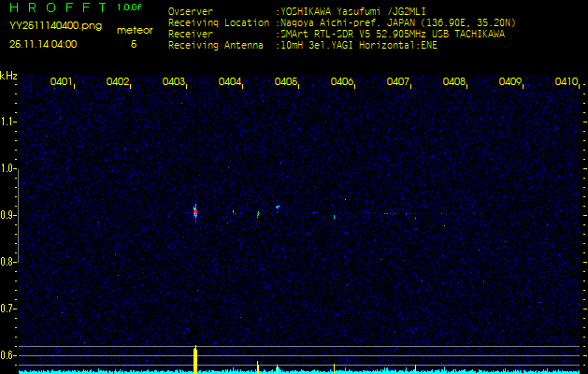Image resolution: width=588 pixels, height=374 pixels.
Task: Click the 0401 time marker
Action: point(62,82)
